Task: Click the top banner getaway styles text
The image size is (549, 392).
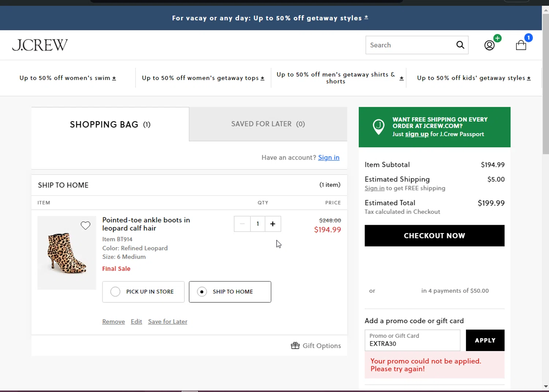Action: coord(270,18)
